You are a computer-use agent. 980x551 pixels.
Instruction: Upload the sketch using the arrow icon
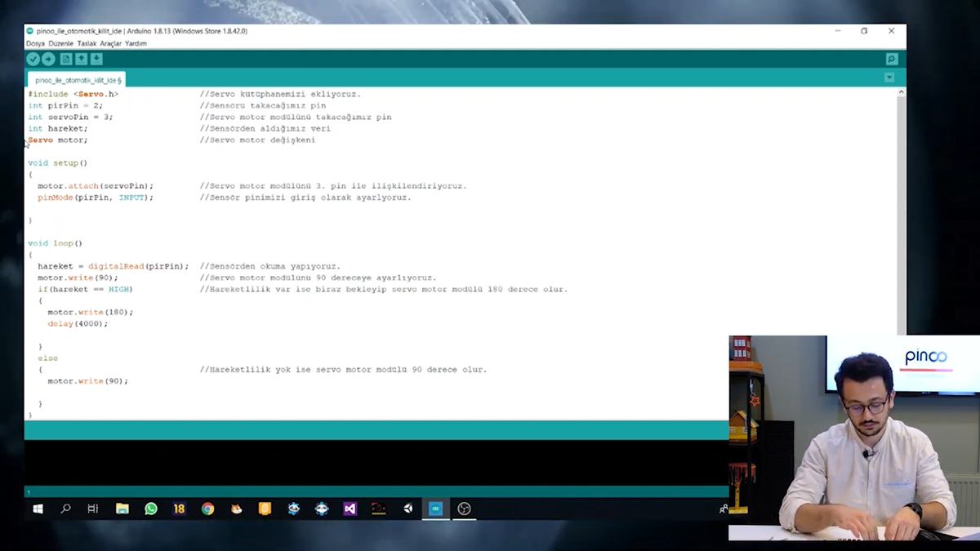[x=47, y=59]
